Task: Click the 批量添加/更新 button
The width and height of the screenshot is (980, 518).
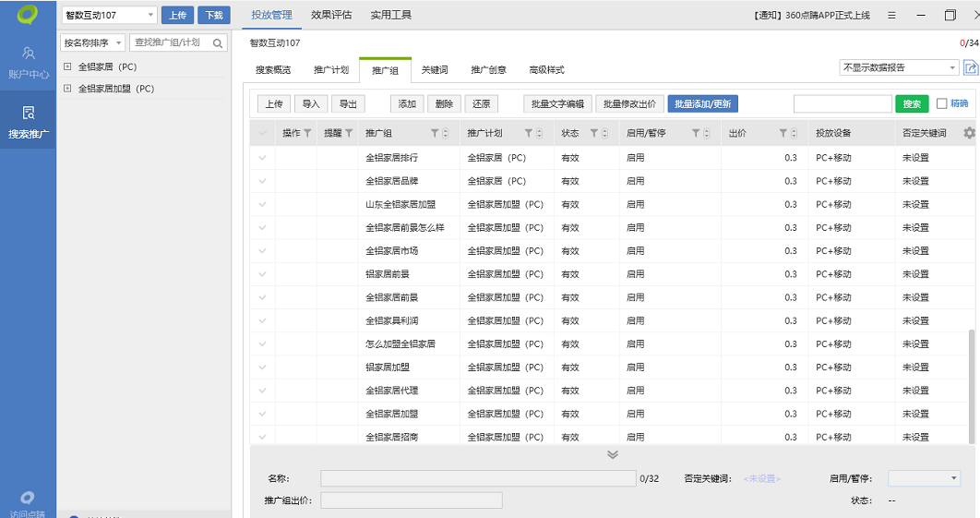Action: (702, 104)
